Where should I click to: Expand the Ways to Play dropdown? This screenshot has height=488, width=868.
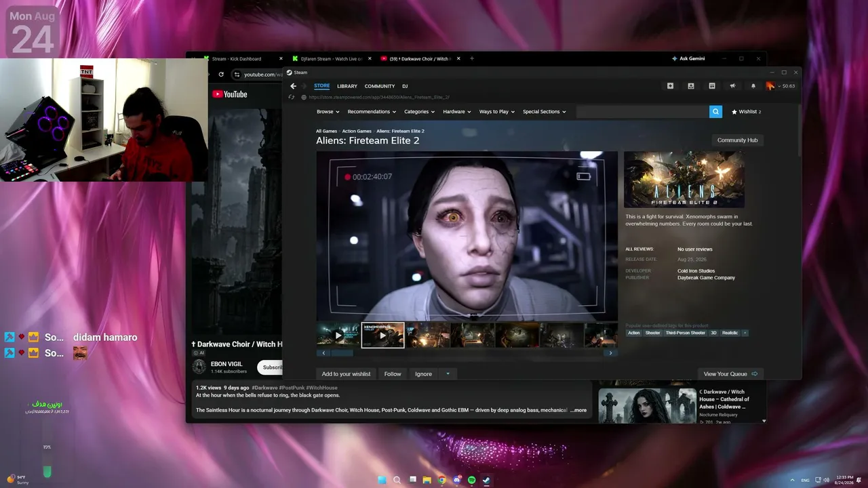(x=497, y=112)
